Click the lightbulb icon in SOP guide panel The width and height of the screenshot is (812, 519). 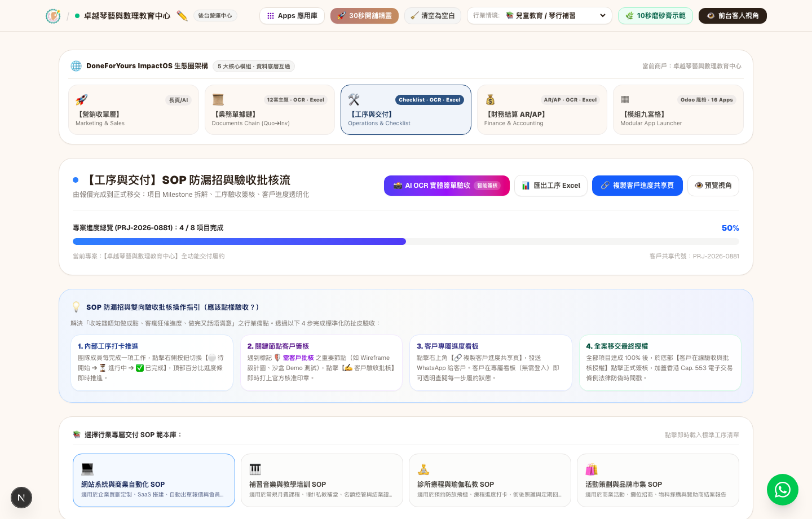click(x=76, y=307)
